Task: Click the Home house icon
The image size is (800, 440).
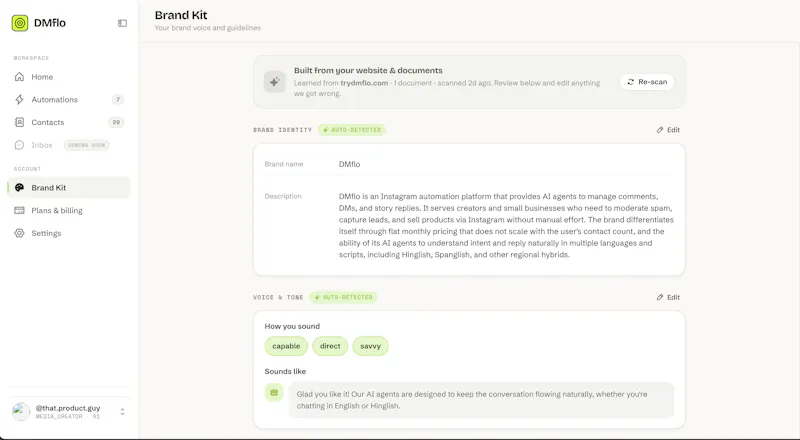Action: point(19,77)
